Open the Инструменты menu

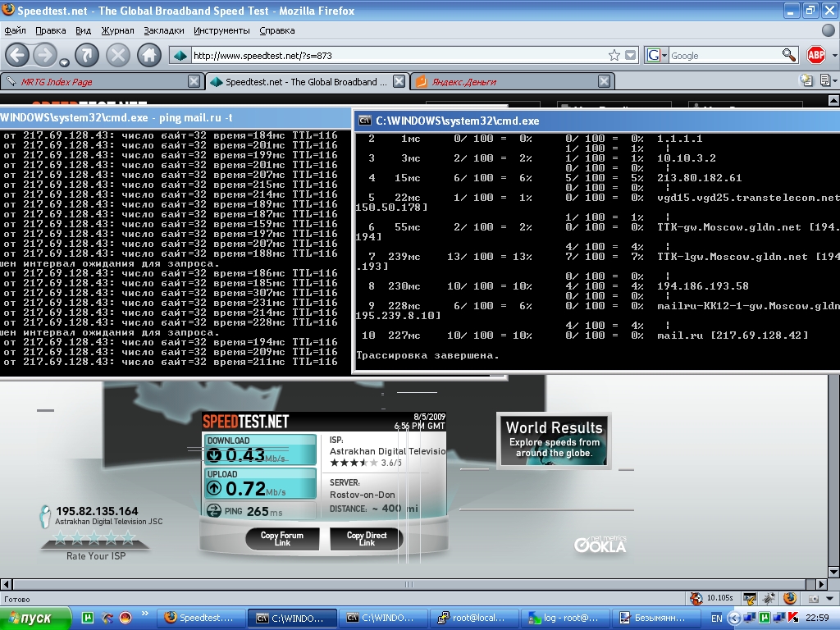point(221,30)
